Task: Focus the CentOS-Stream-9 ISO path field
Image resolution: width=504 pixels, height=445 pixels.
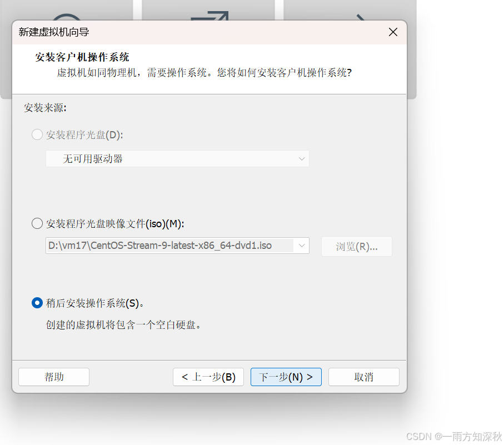Action: 169,246
